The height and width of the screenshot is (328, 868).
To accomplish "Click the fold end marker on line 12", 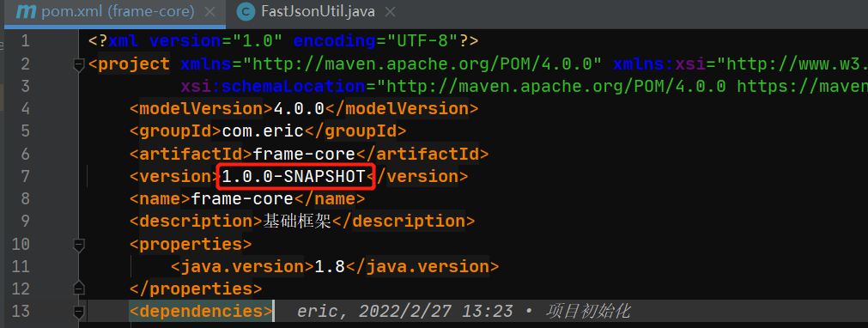I will pos(79,289).
